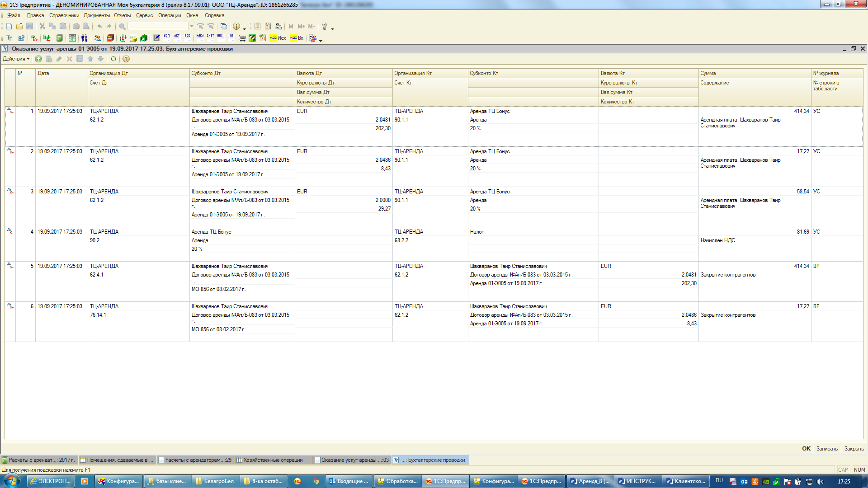The width and height of the screenshot is (868, 488).
Task: Click the shopping cart toolbar icon
Action: 242,38
